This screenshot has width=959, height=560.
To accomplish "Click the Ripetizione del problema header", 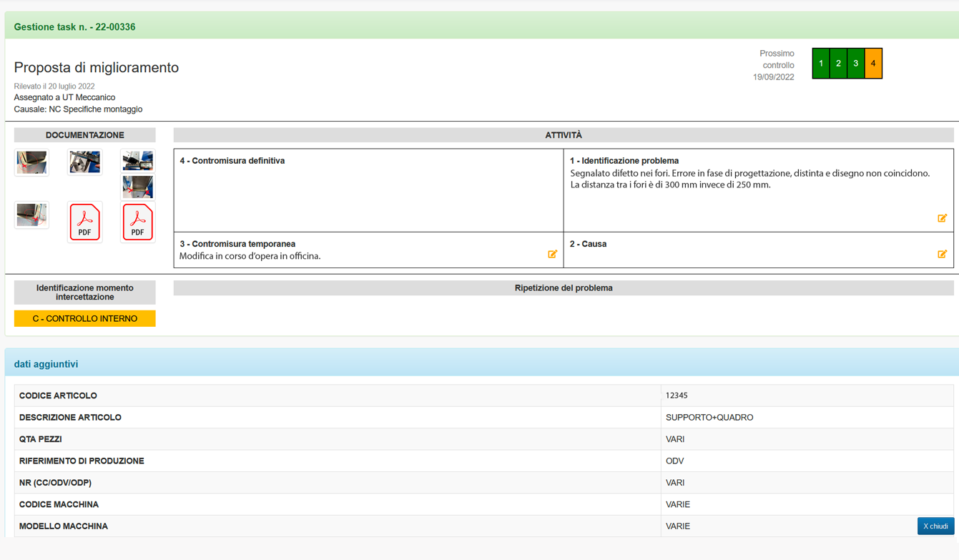I will (x=564, y=288).
